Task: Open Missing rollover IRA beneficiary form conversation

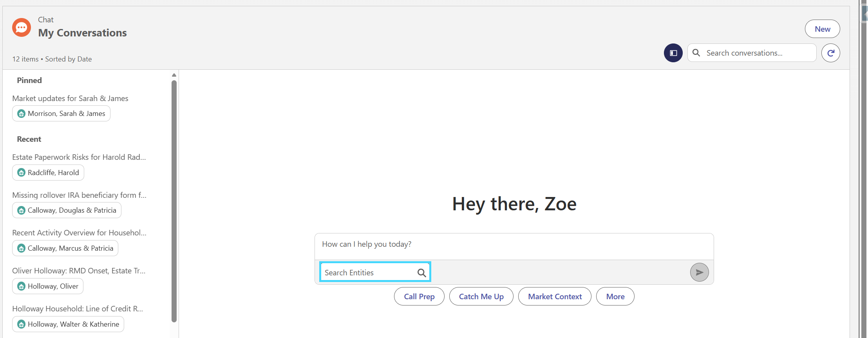Action: [80, 195]
